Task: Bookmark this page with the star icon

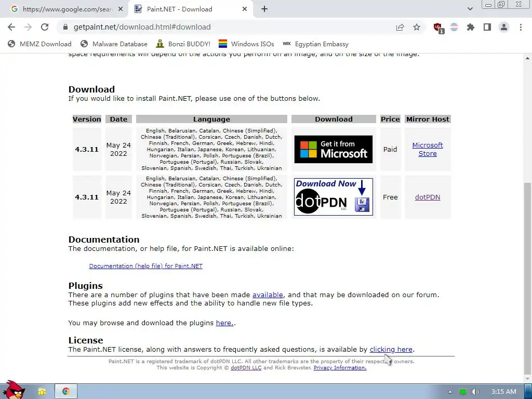Action: (x=417, y=27)
